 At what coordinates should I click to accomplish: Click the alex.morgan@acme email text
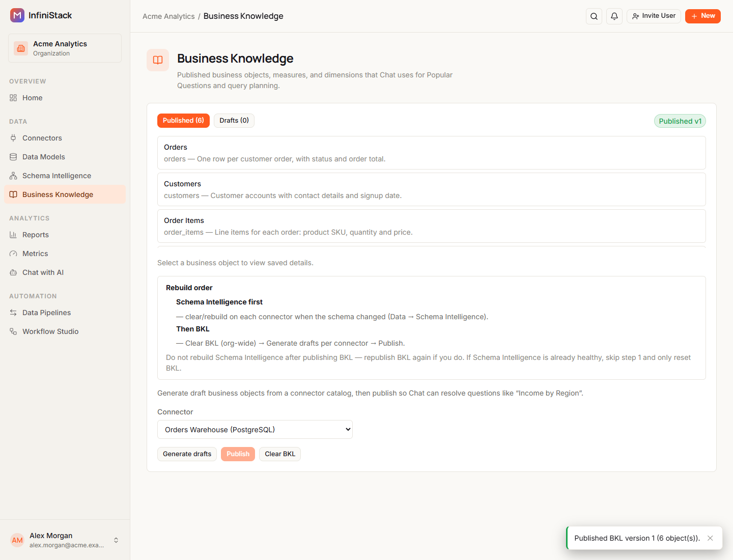pos(67,545)
